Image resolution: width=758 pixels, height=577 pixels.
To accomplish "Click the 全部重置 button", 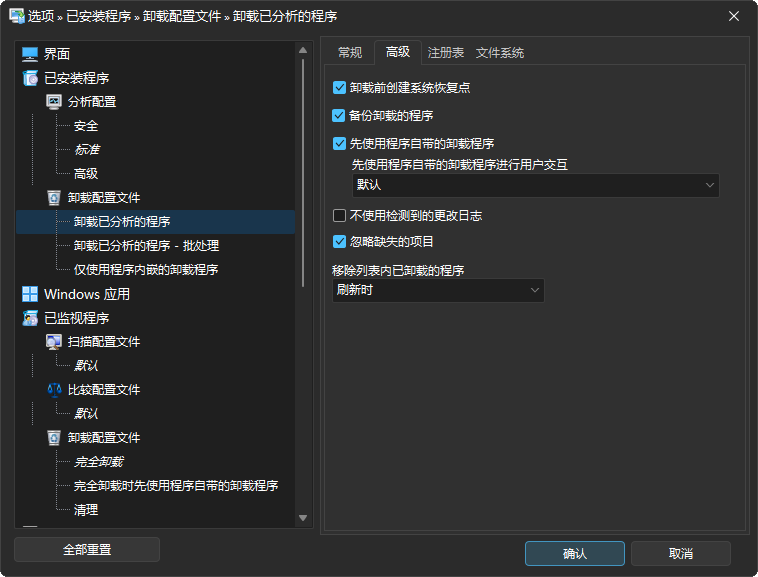I will 87,549.
